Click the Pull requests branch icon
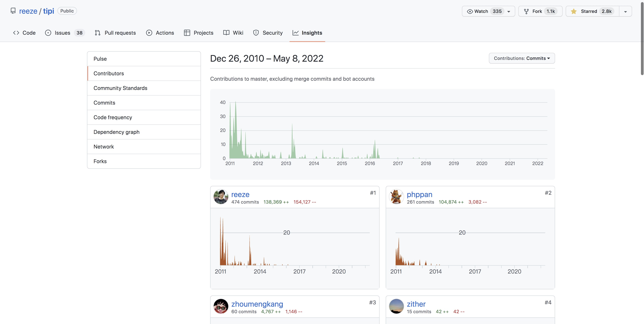 click(98, 33)
